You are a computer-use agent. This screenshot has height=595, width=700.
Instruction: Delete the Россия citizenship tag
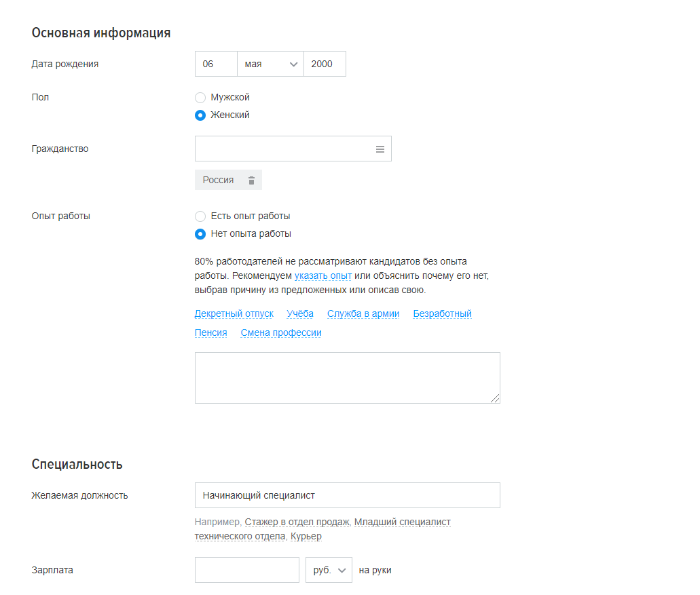coord(251,180)
